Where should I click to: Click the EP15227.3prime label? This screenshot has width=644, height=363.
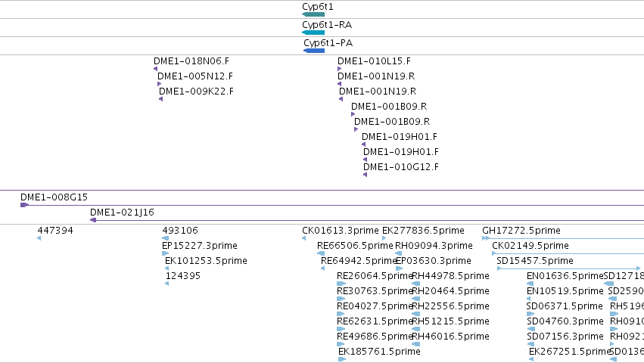(x=200, y=246)
